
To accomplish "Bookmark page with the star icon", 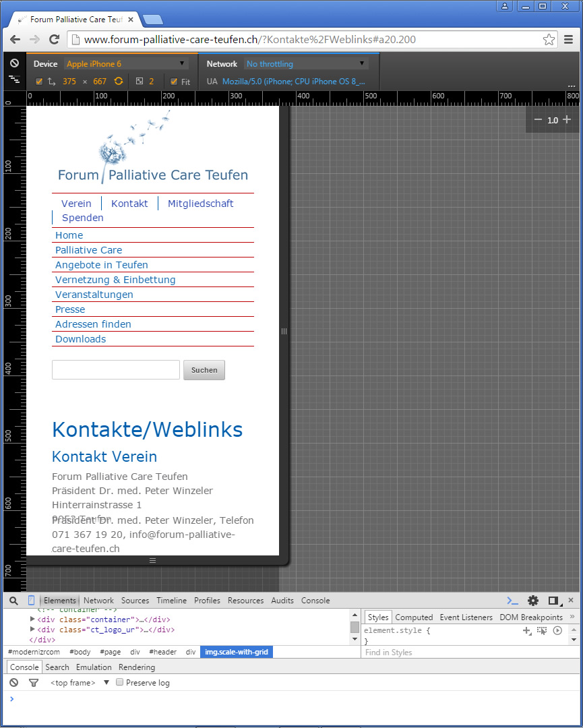I will click(549, 40).
